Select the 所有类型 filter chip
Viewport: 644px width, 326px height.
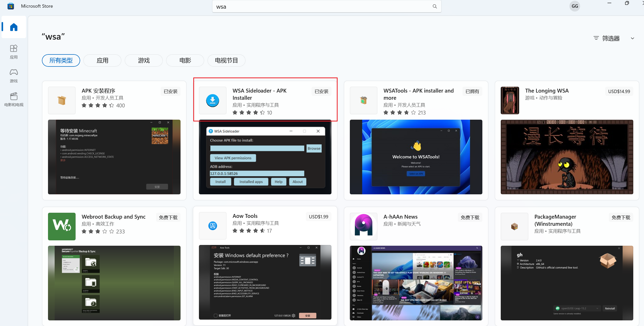61,60
